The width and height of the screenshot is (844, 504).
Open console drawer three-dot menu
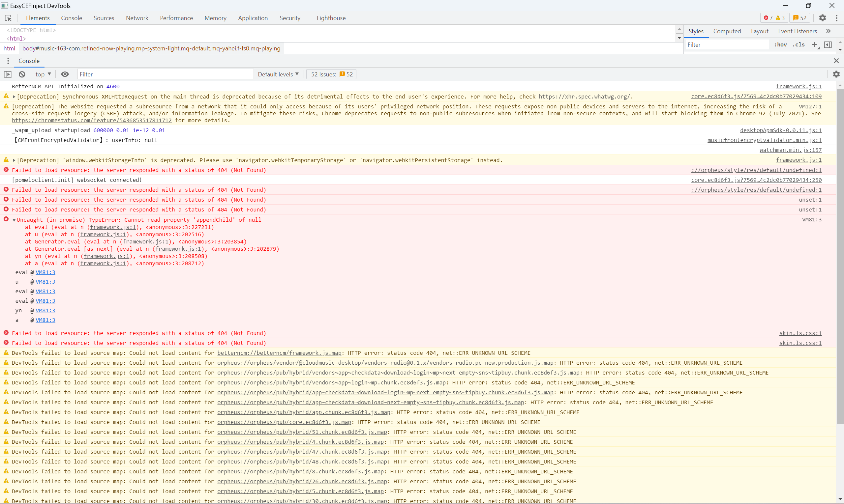8,61
